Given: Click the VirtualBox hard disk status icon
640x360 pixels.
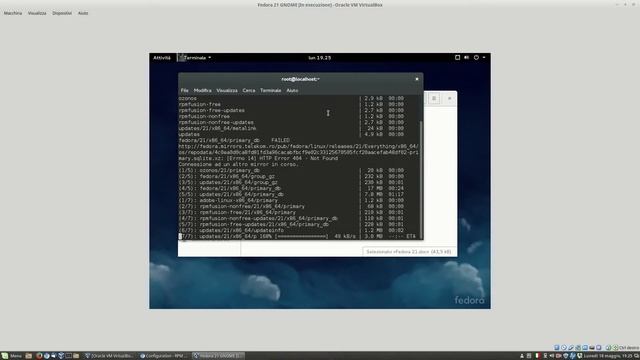Looking at the screenshot, I should pyautogui.click(x=556, y=348).
